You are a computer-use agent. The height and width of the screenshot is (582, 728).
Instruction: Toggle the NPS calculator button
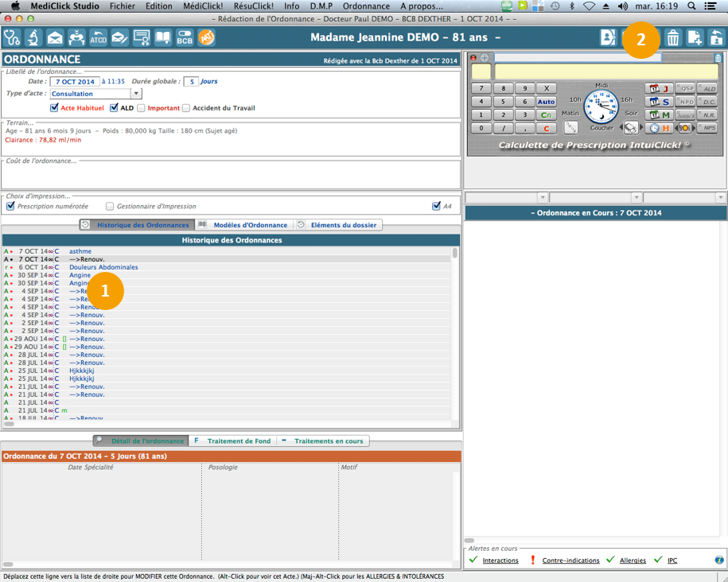pyautogui.click(x=707, y=128)
